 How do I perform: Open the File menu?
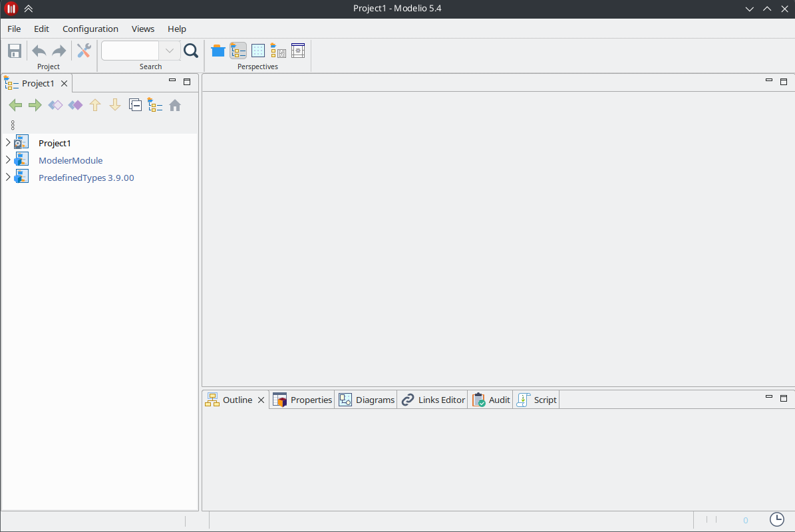[x=14, y=29]
